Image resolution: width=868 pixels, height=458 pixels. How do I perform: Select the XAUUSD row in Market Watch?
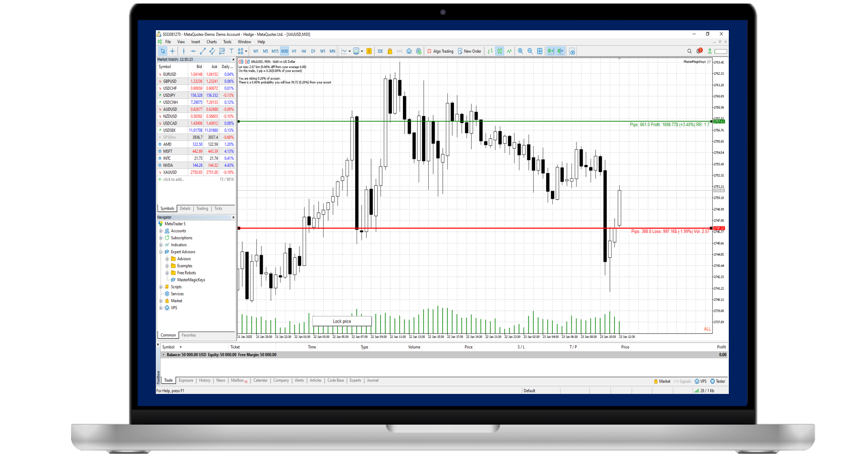[196, 173]
